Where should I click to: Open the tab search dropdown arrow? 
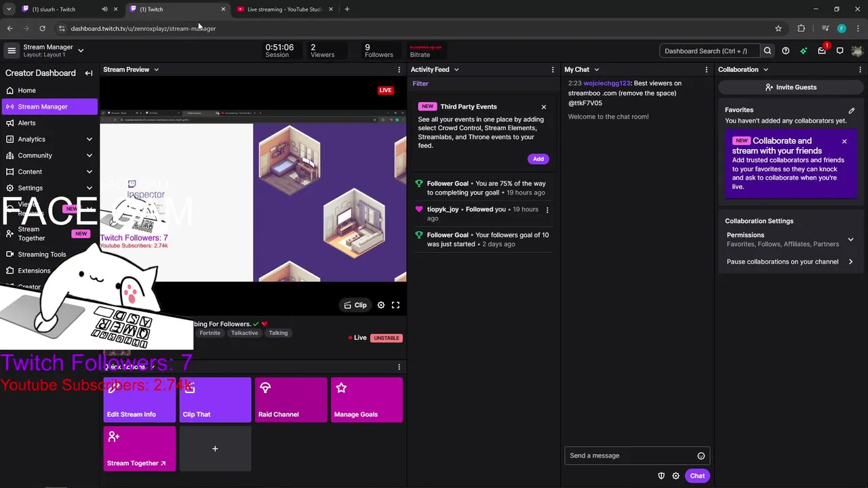coord(9,9)
